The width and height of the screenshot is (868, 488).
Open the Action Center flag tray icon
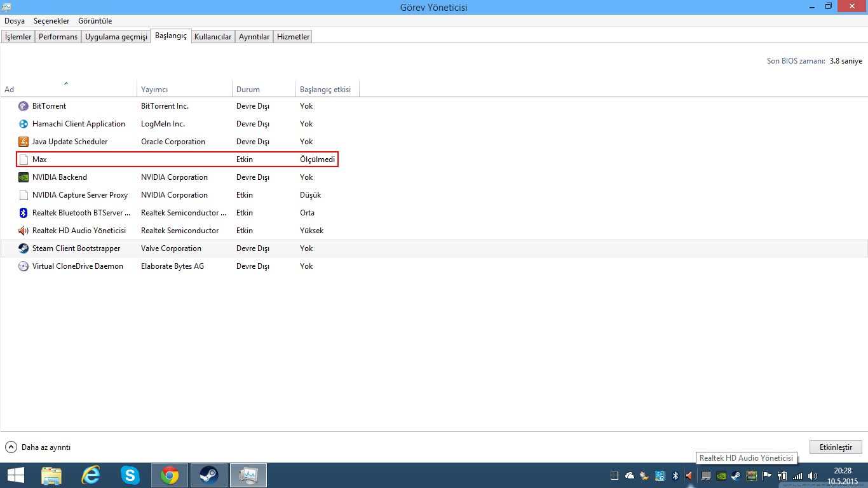click(x=767, y=475)
